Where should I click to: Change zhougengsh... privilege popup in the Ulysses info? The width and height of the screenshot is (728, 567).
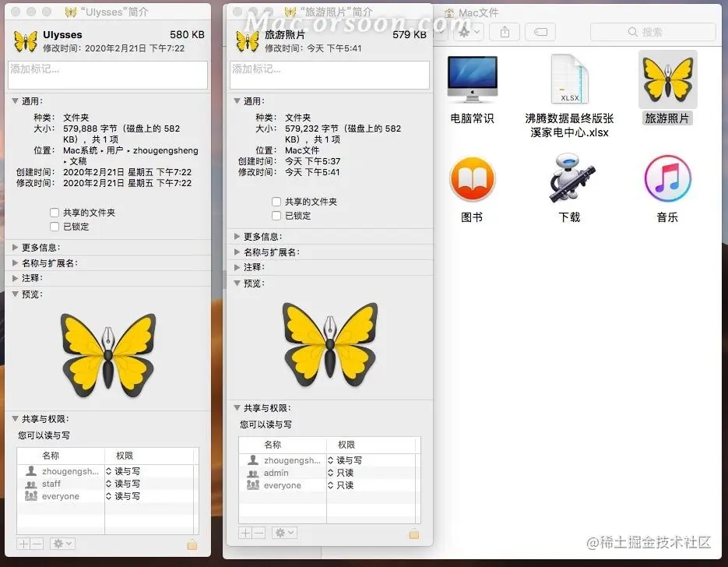pos(123,471)
